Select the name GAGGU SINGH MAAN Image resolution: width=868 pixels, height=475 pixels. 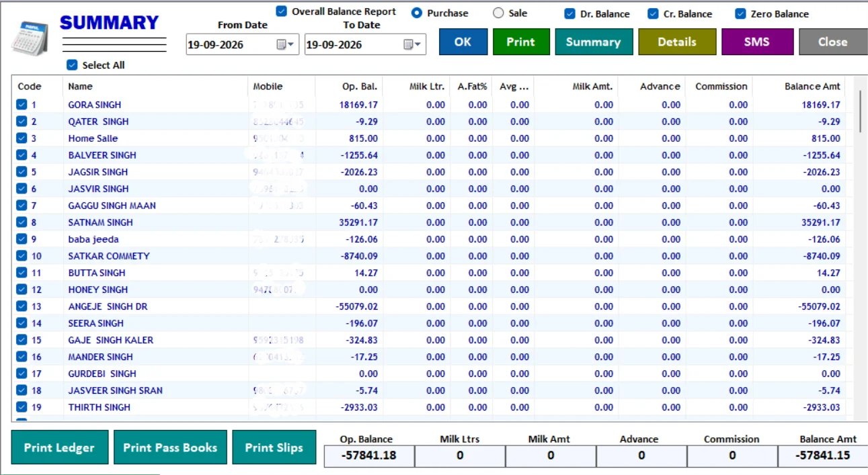pos(112,206)
